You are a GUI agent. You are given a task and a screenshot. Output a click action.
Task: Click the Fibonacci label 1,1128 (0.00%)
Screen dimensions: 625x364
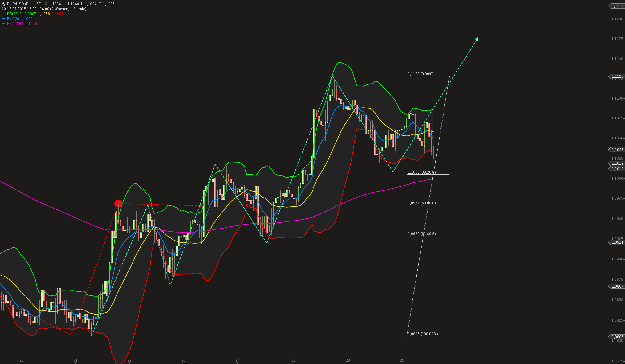pos(420,74)
